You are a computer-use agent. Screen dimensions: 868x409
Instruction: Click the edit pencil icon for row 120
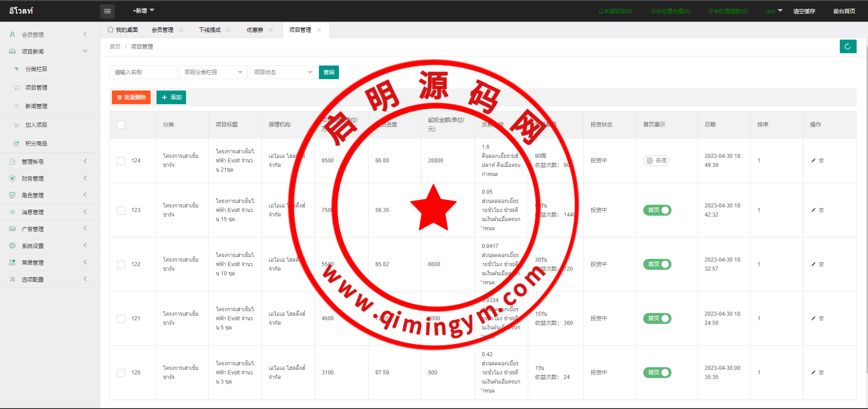(x=813, y=373)
